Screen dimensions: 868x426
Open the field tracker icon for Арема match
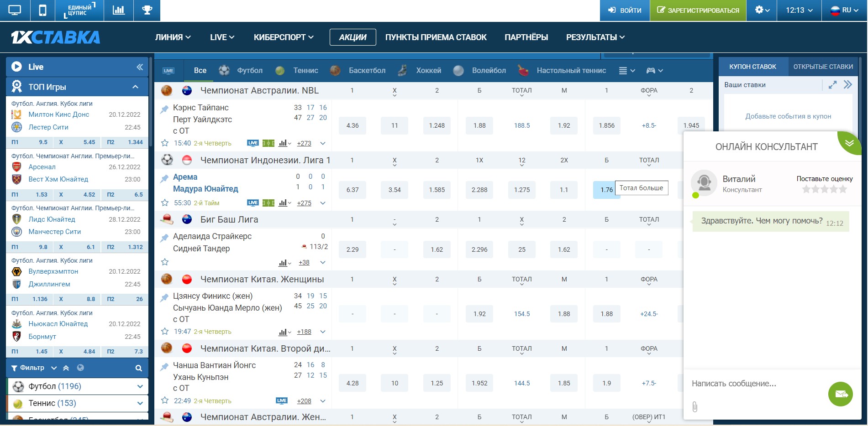tap(268, 203)
